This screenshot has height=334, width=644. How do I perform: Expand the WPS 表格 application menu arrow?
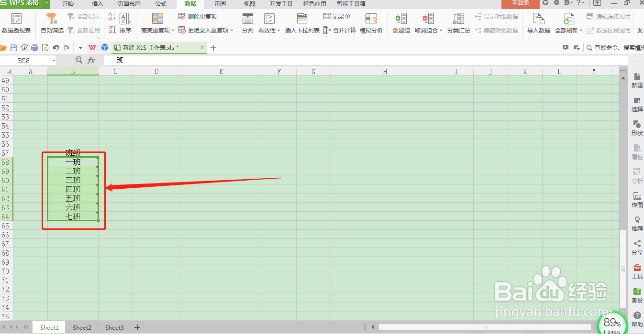coord(46,3)
